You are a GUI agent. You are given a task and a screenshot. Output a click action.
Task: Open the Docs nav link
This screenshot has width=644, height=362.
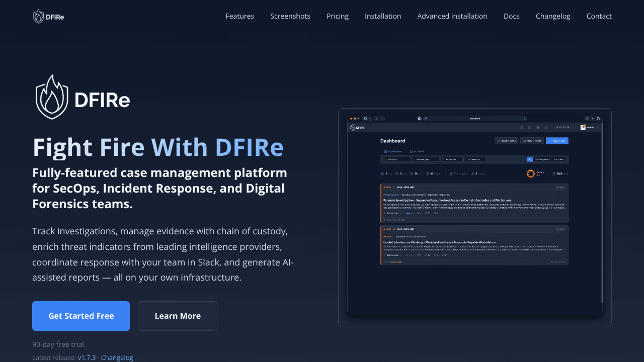[x=512, y=16]
